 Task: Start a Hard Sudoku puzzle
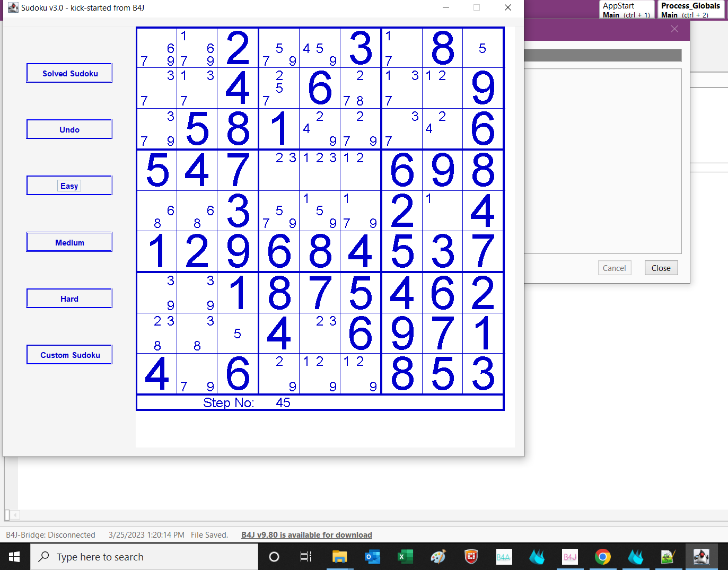point(69,299)
